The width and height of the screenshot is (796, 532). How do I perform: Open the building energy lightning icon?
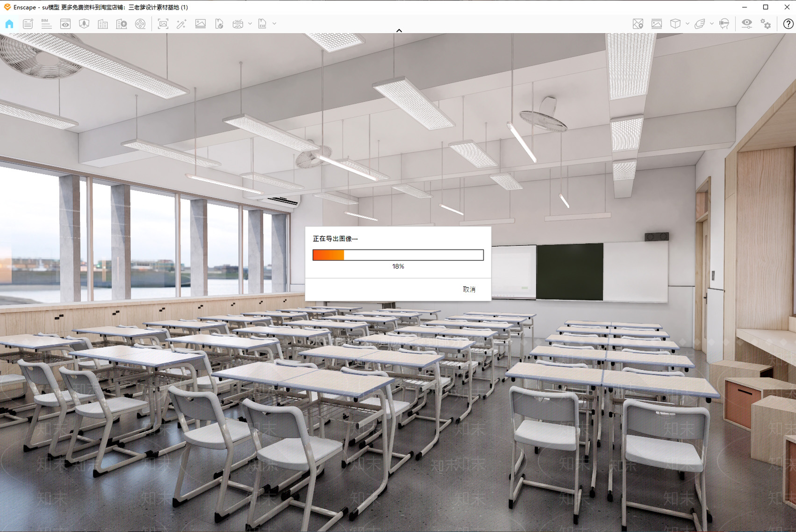[121, 24]
